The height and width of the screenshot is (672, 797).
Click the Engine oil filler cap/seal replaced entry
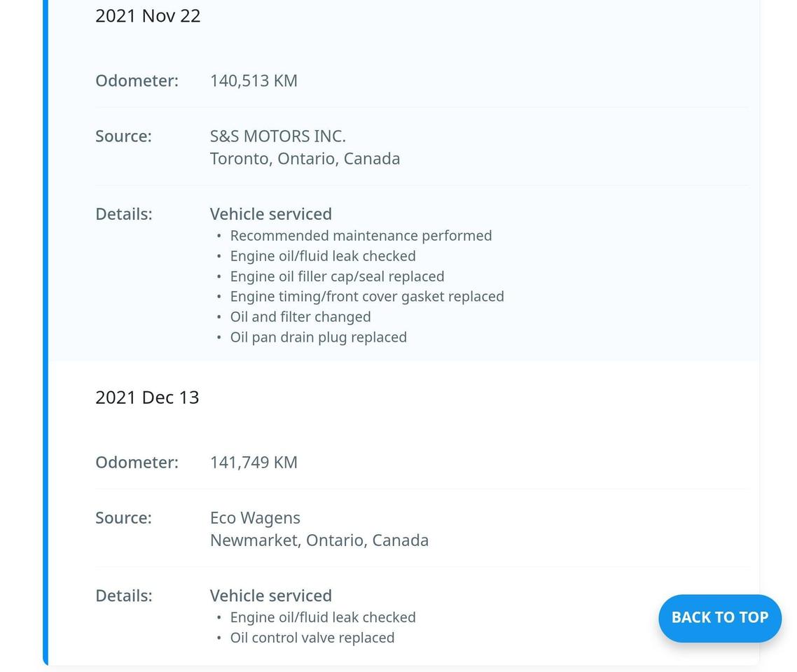(x=337, y=276)
